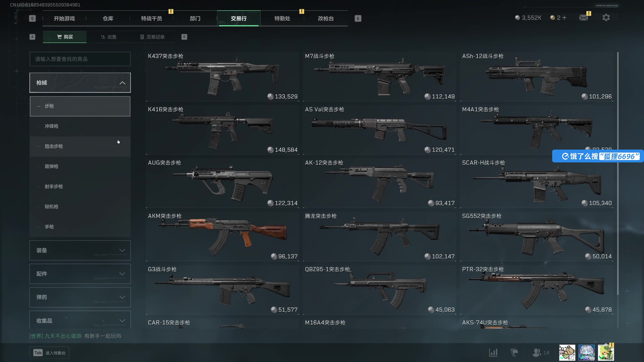The height and width of the screenshot is (362, 644).
Task: Open the friends list icon showing 14
Action: click(541, 352)
